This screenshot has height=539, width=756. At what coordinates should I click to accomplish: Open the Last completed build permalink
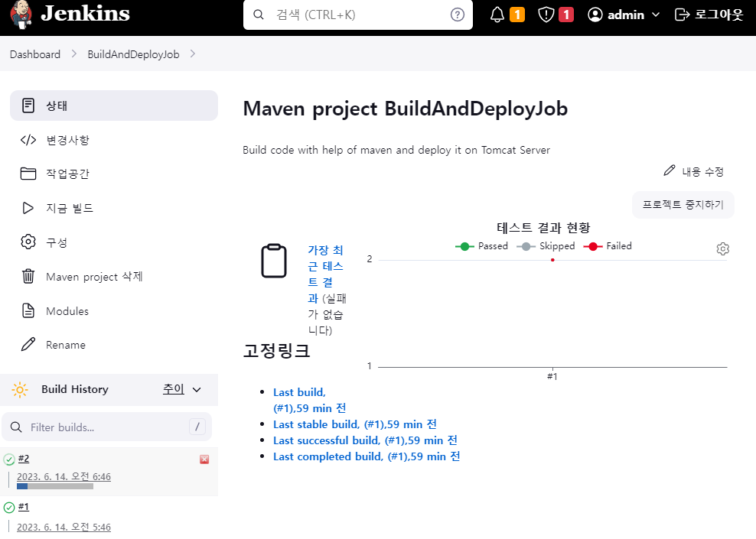click(367, 456)
